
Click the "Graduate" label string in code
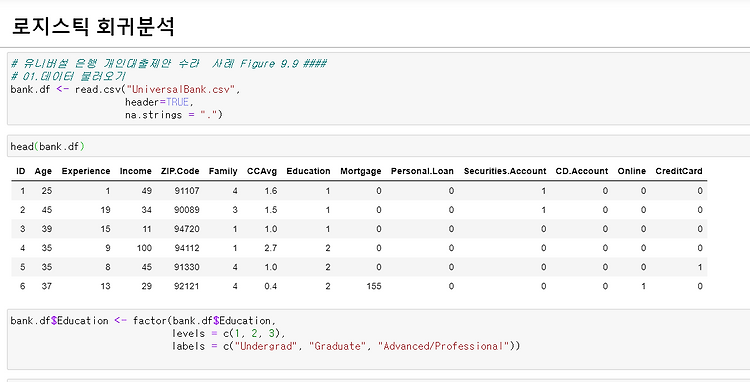(x=337, y=346)
